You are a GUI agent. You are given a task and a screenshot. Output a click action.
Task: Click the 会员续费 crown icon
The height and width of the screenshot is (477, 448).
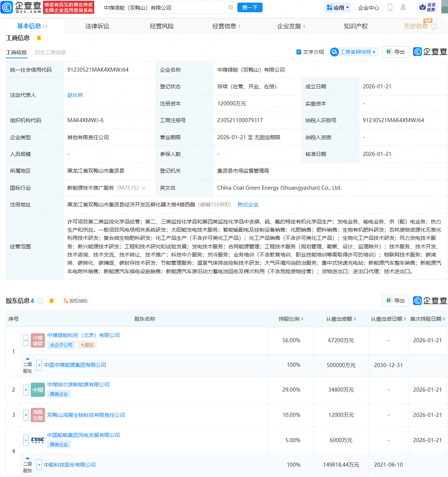pos(427,7)
